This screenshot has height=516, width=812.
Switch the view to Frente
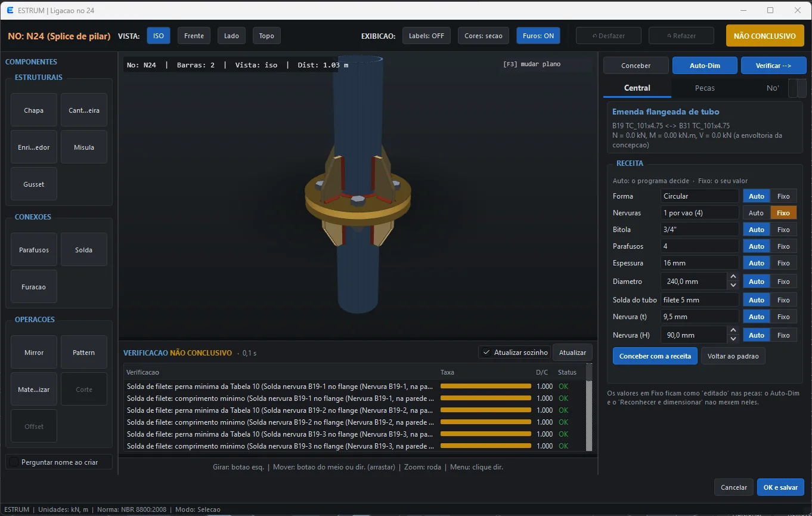[194, 36]
